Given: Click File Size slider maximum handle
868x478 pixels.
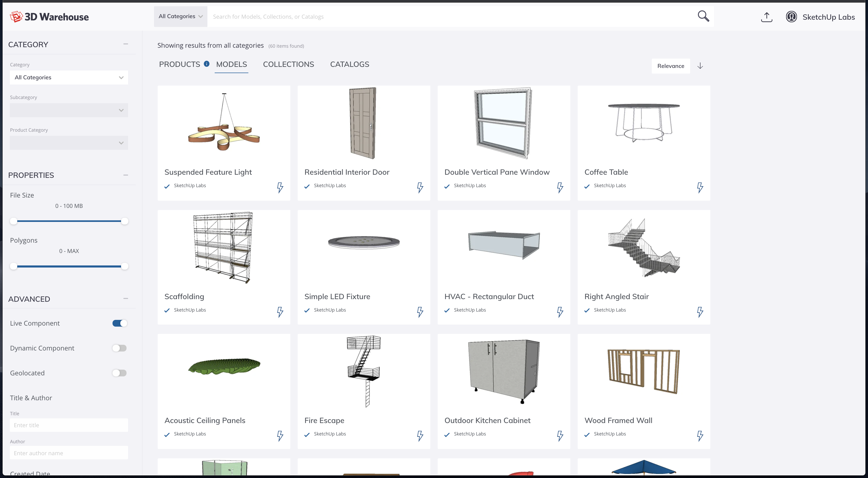Looking at the screenshot, I should (x=125, y=221).
